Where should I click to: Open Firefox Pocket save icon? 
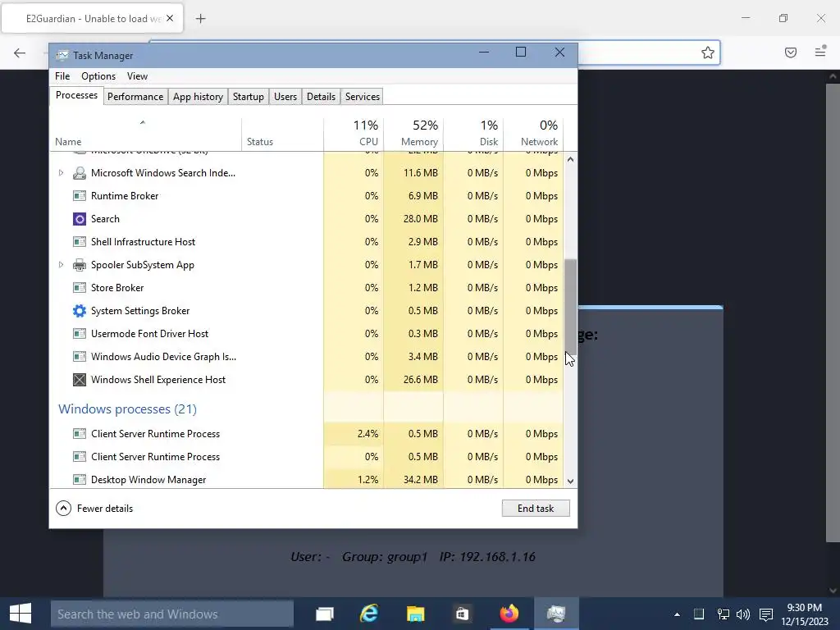(x=791, y=52)
